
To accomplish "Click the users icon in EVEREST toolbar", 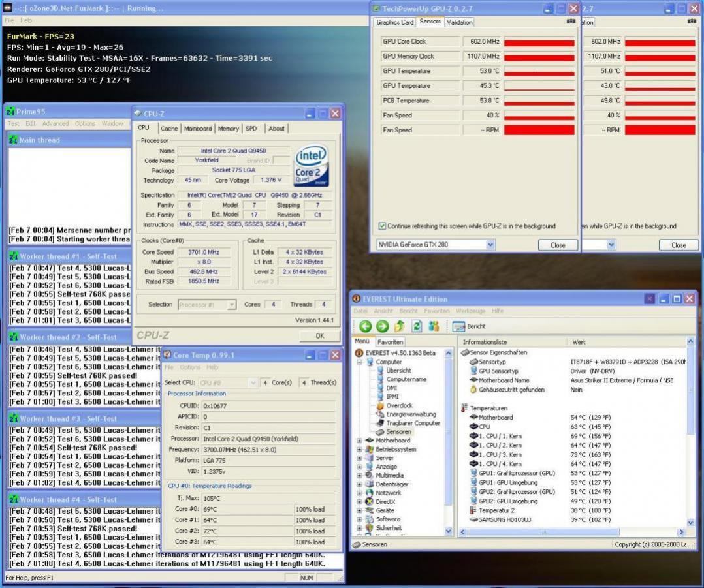I will pos(434,326).
